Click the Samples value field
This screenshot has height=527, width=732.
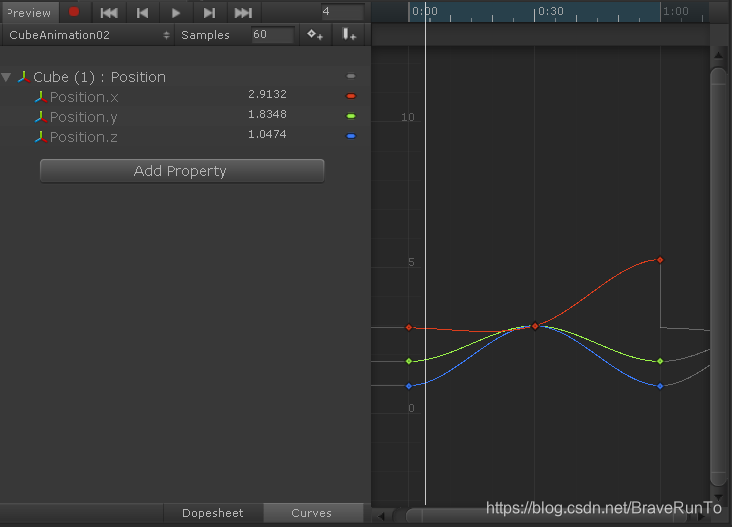pyautogui.click(x=273, y=35)
